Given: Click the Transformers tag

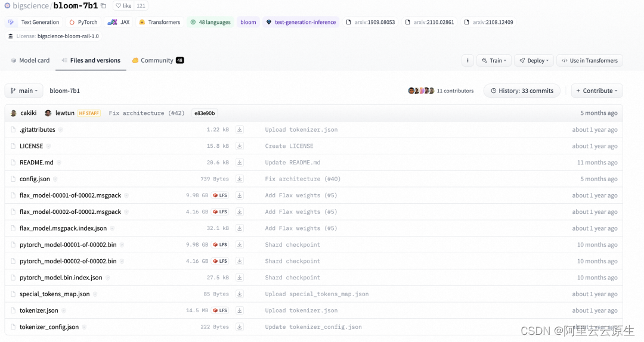Looking at the screenshot, I should click(160, 22).
